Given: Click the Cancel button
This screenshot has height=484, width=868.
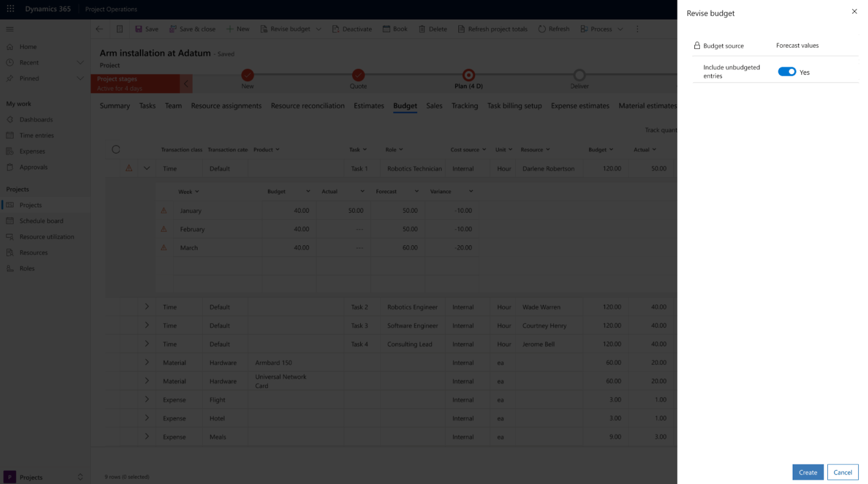Looking at the screenshot, I should point(843,472).
